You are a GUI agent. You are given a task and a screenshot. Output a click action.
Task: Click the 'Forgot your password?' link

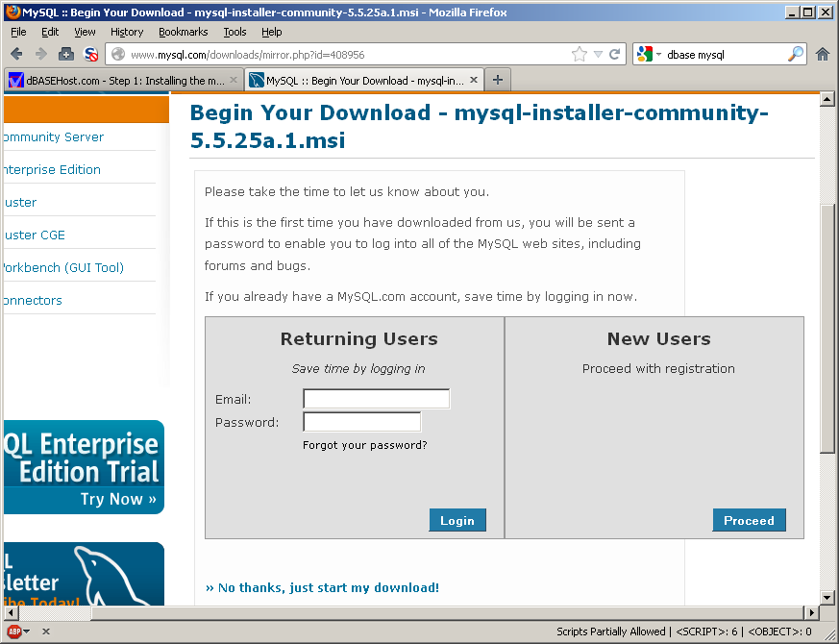pos(365,445)
